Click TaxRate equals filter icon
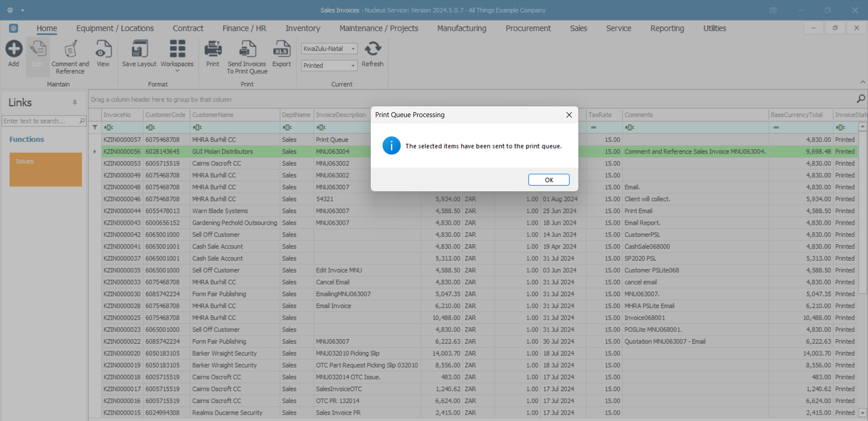The height and width of the screenshot is (421, 868). click(x=593, y=128)
